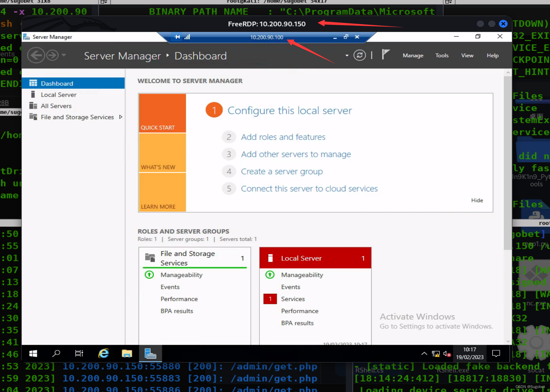550x392 pixels.
Task: Hide the welcome tile
Action: pyautogui.click(x=477, y=200)
